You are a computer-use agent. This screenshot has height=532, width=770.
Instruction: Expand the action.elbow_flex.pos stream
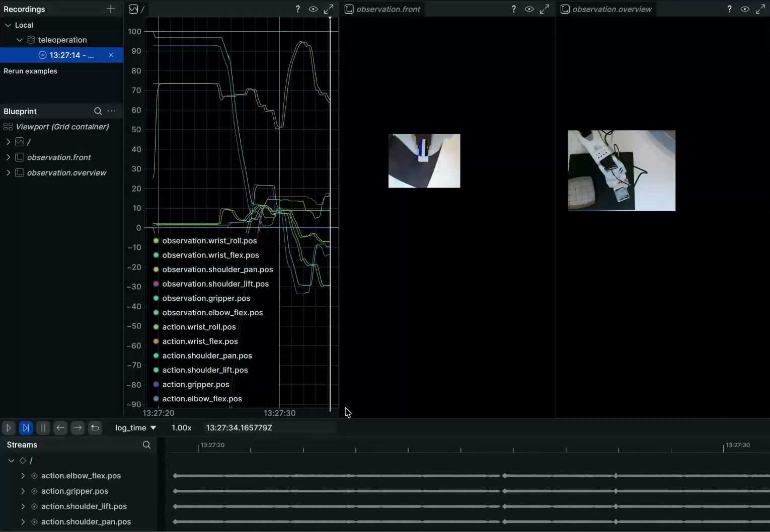pos(23,476)
